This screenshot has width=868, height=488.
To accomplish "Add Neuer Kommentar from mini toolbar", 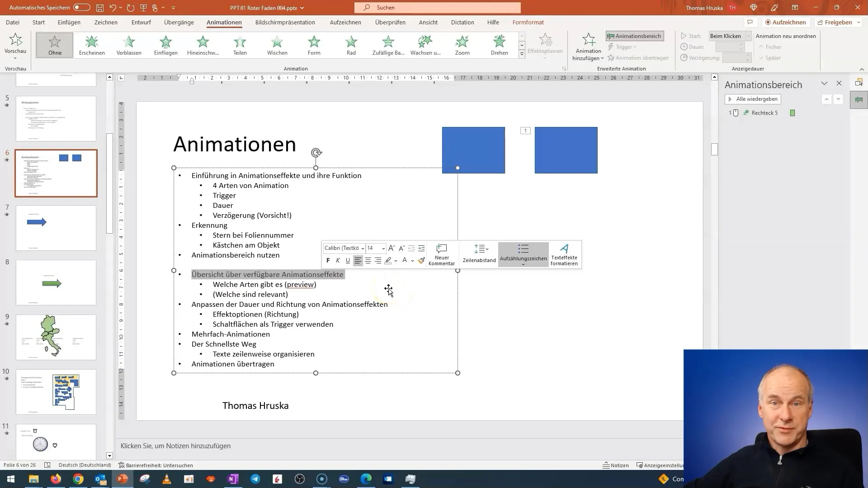I will coord(442,255).
